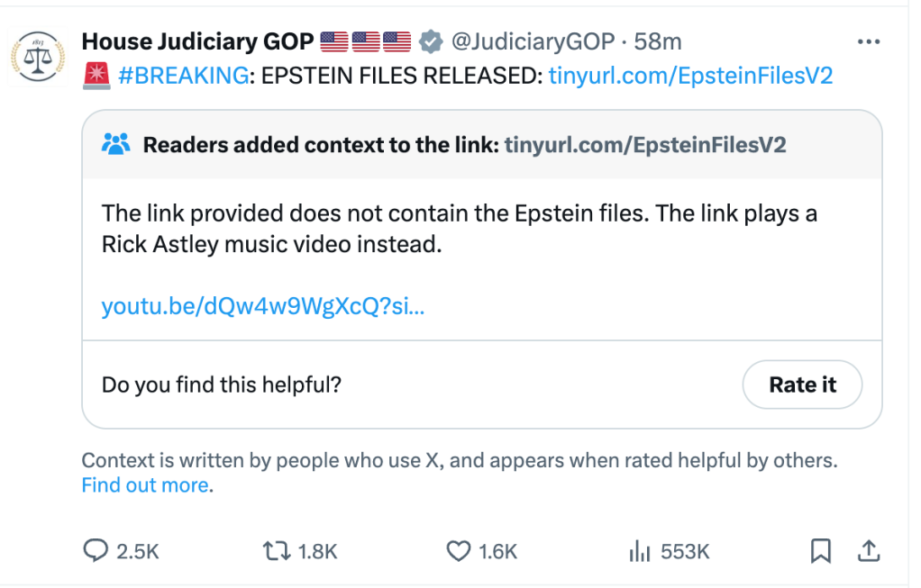This screenshot has height=588, width=921.
Task: Open the youtu.be video link
Action: [262, 306]
